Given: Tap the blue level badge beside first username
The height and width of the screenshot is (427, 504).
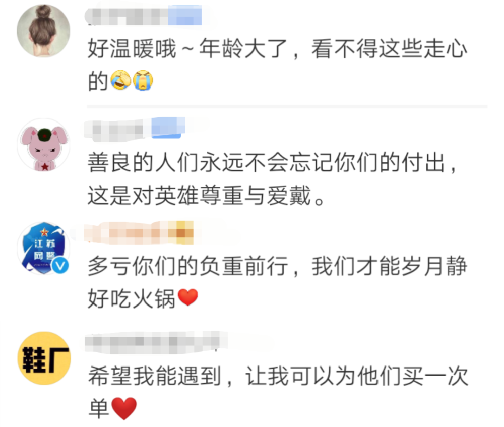Looking at the screenshot, I should (185, 15).
